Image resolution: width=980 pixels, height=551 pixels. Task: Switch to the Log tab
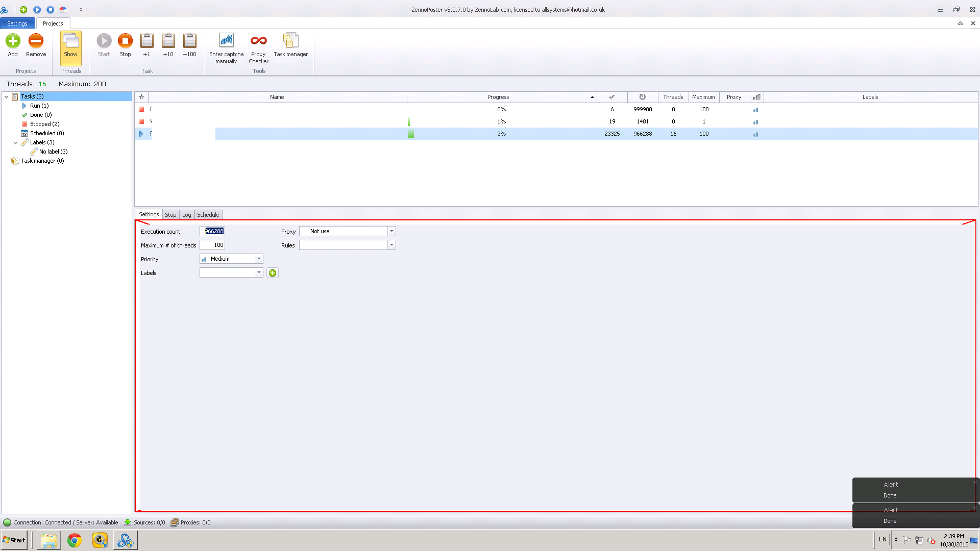186,215
